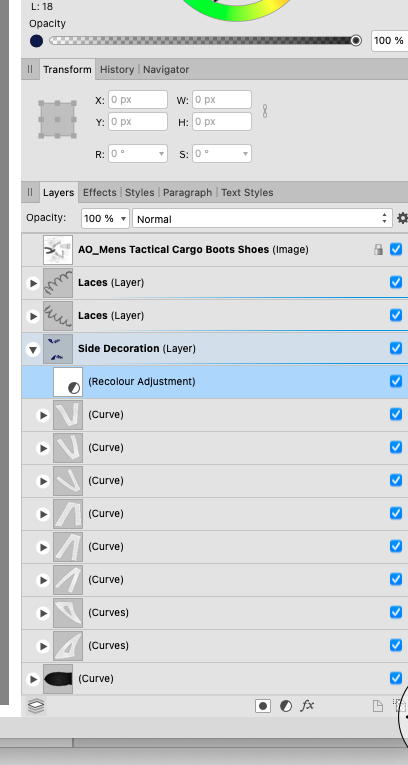
Task: Click the X position input field
Action: coord(138,100)
